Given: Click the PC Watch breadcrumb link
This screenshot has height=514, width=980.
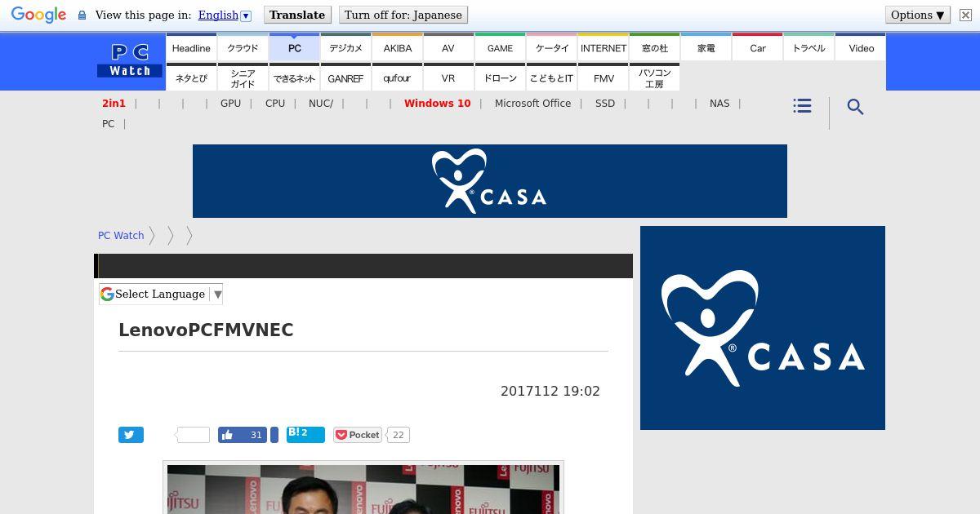Looking at the screenshot, I should (x=121, y=235).
